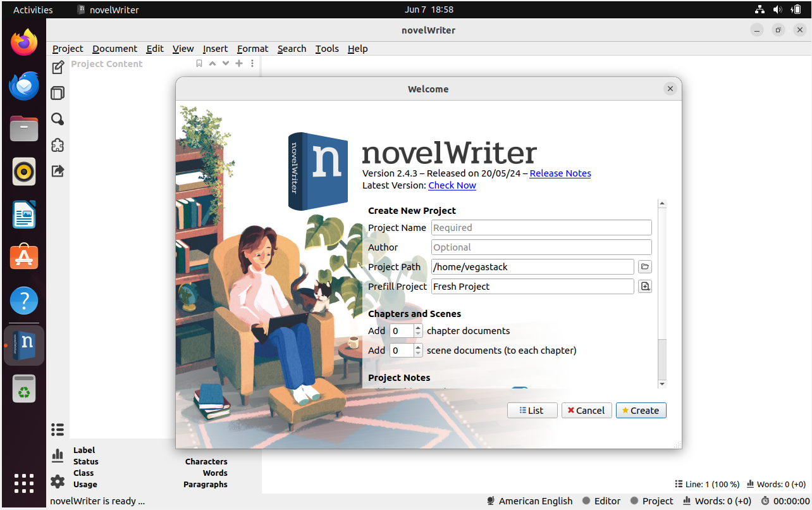812x510 pixels.
Task: Click the Project Name input field
Action: [541, 228]
